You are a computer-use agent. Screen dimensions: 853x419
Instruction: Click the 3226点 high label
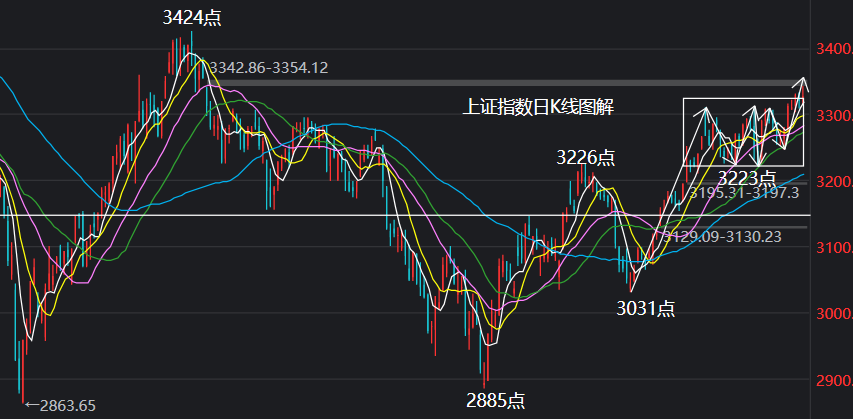click(585, 158)
